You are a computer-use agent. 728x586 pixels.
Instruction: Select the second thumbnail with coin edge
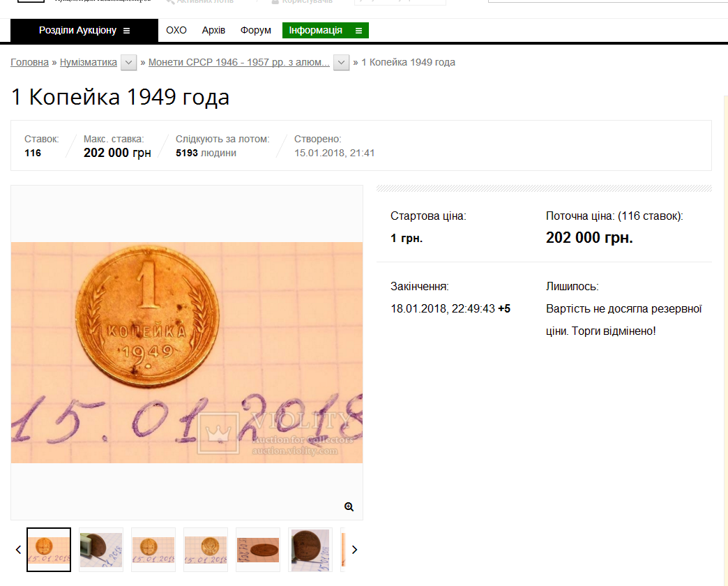(x=100, y=550)
